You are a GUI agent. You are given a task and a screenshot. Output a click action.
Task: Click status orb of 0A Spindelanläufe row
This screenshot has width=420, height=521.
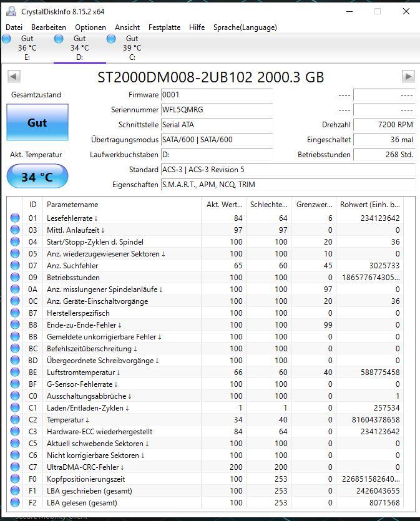(15, 289)
